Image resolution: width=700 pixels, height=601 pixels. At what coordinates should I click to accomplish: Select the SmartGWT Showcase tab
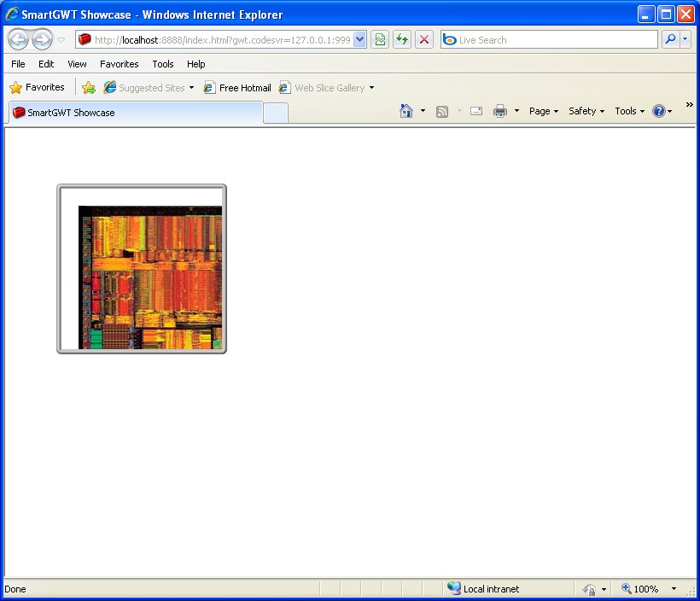coord(136,113)
